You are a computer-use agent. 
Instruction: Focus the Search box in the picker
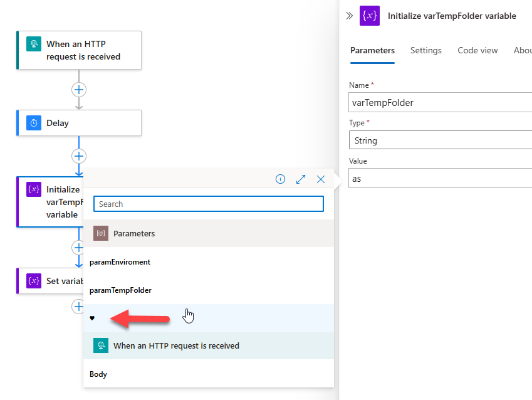208,204
